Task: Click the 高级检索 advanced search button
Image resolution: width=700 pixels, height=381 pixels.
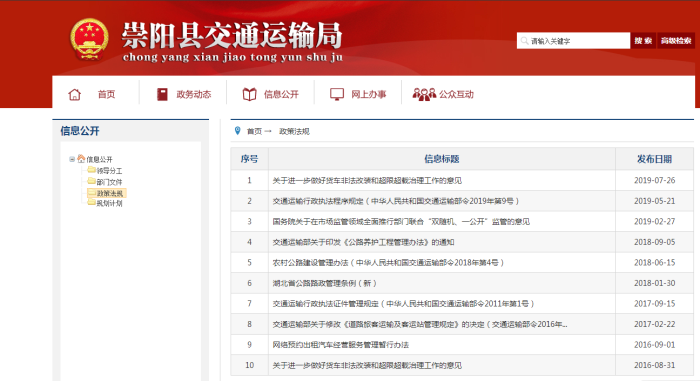Action: [676, 41]
